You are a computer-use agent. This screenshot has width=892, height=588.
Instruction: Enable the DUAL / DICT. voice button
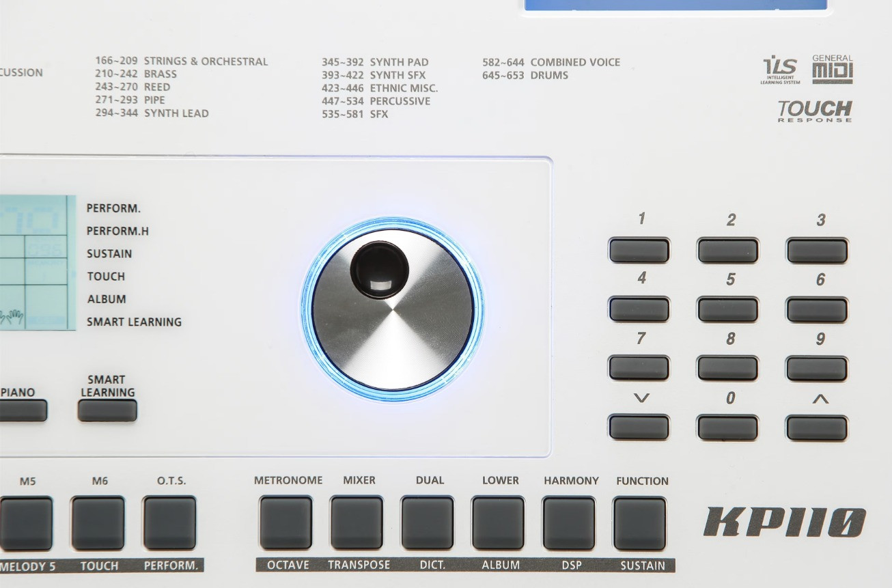[428, 523]
